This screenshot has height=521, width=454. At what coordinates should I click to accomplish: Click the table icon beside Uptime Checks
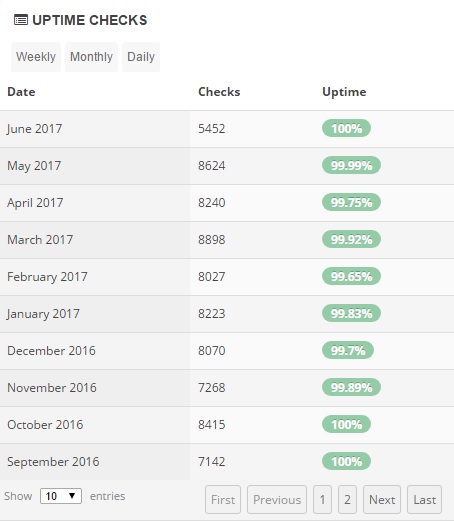[21, 20]
